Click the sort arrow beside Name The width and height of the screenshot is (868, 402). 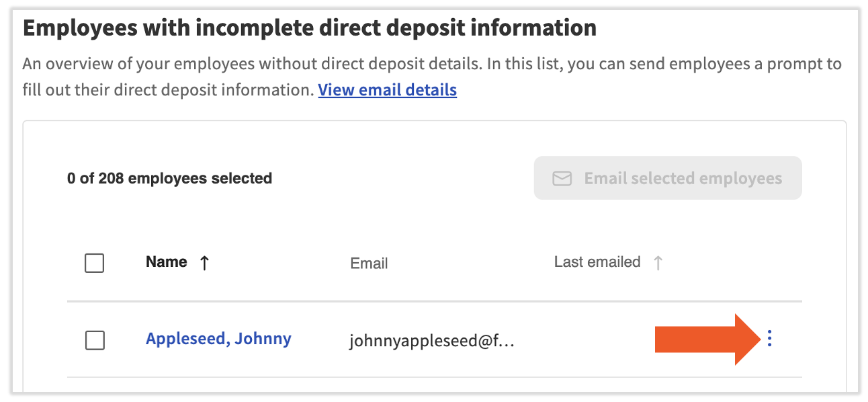(x=205, y=263)
